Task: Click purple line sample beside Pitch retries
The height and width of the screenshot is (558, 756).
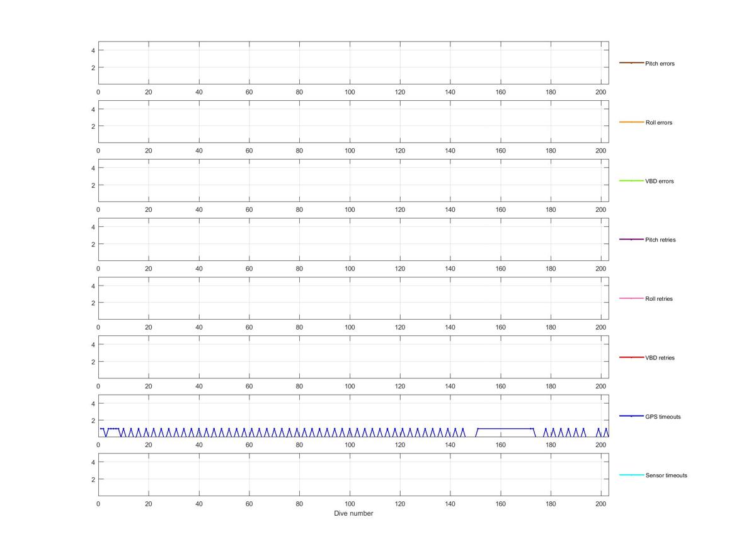Action: pyautogui.click(x=631, y=240)
